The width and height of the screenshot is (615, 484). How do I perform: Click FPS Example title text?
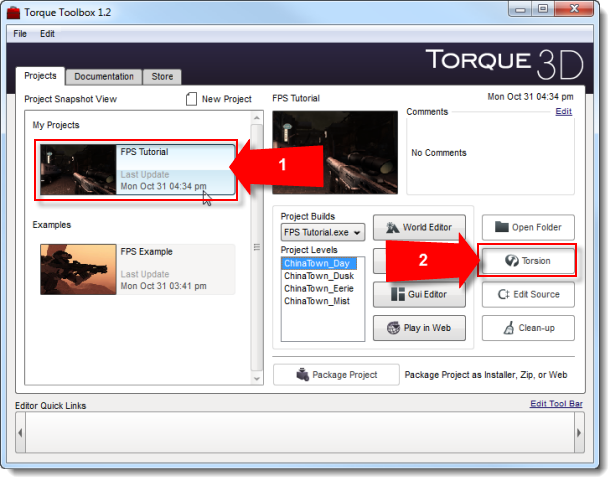[x=146, y=251]
